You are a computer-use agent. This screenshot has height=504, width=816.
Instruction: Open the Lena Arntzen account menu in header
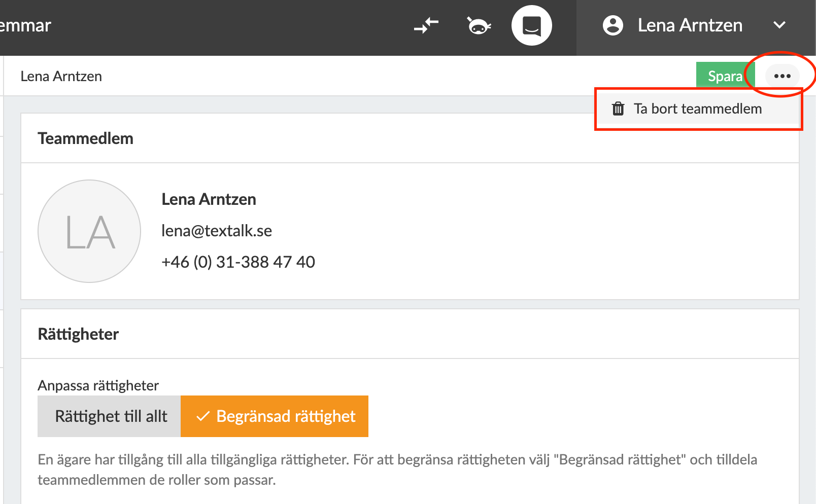tap(690, 25)
